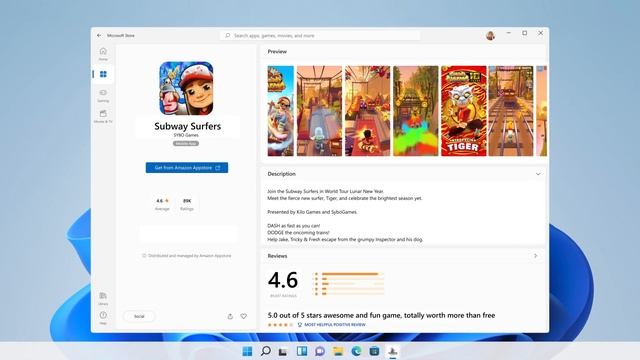Add Subway Surfers to wishlist heart

244,316
